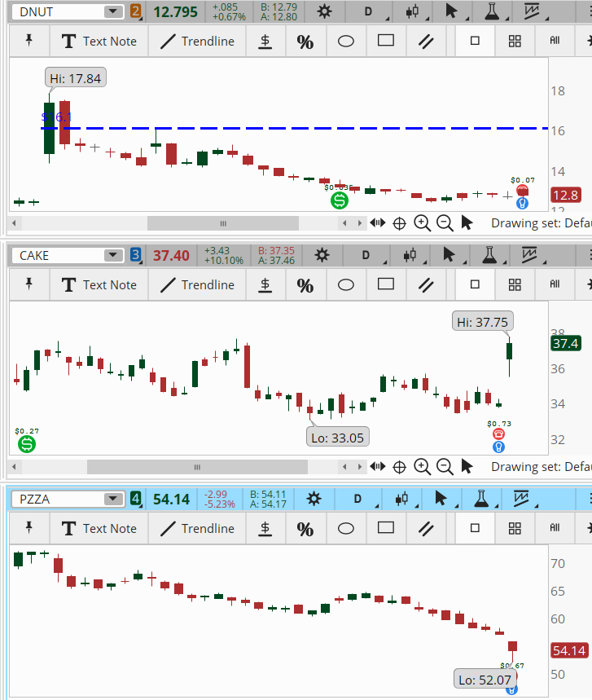Switch DNUT to grid layout
Screen dimensions: 592x700
(515, 41)
